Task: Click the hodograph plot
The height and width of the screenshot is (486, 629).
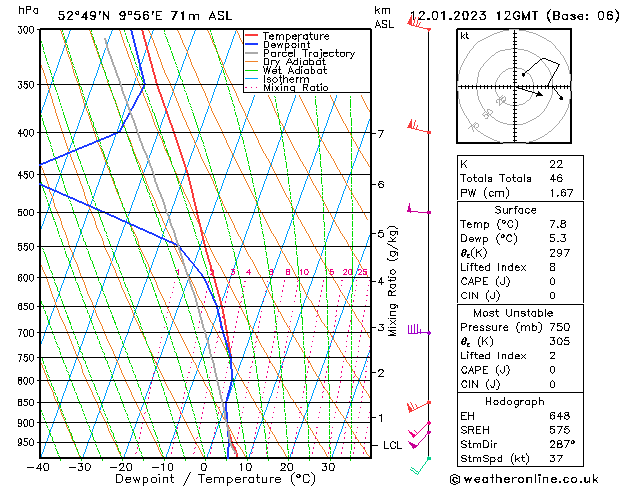Action: pos(514,86)
